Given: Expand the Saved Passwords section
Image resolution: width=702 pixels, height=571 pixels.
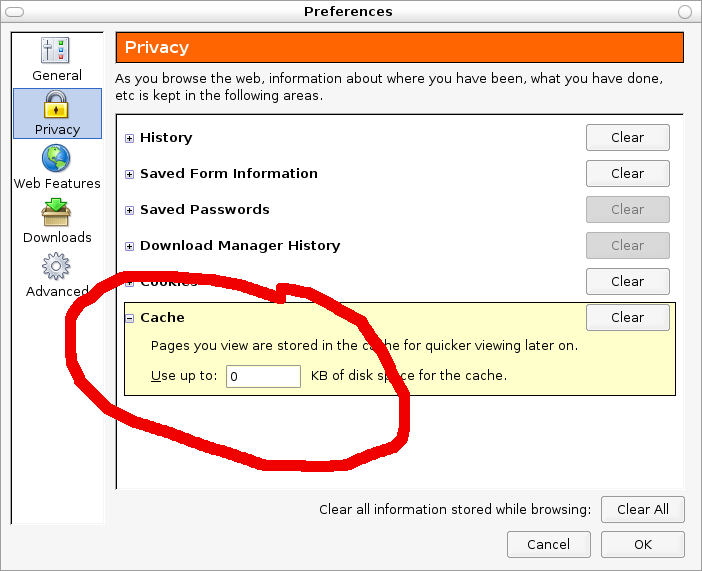Looking at the screenshot, I should coord(129,210).
